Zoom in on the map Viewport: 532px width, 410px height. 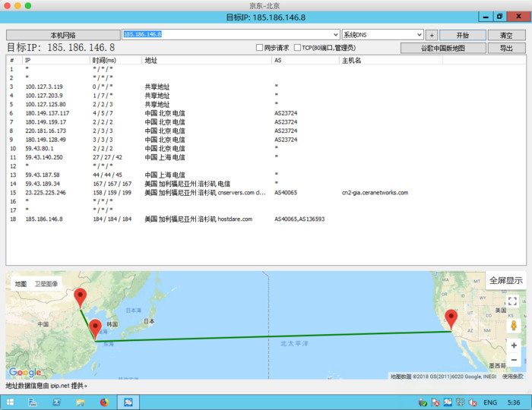(514, 345)
